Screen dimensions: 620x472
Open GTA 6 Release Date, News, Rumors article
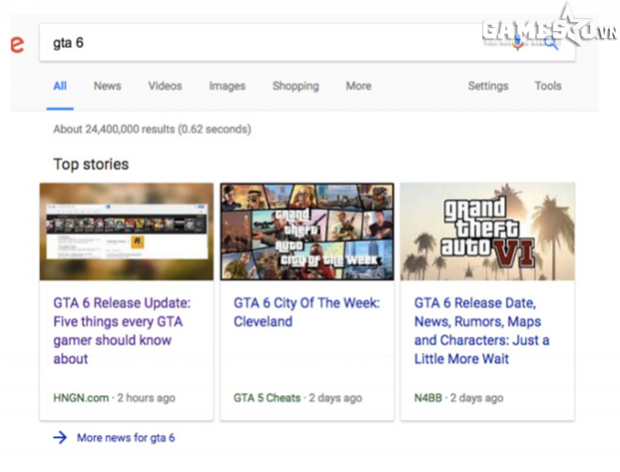coord(481,330)
